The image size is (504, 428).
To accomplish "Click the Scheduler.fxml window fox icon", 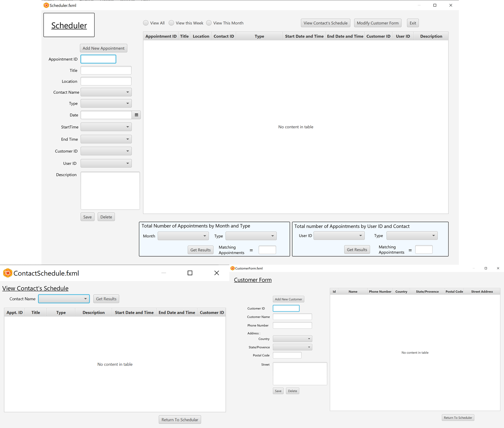I will (46, 5).
